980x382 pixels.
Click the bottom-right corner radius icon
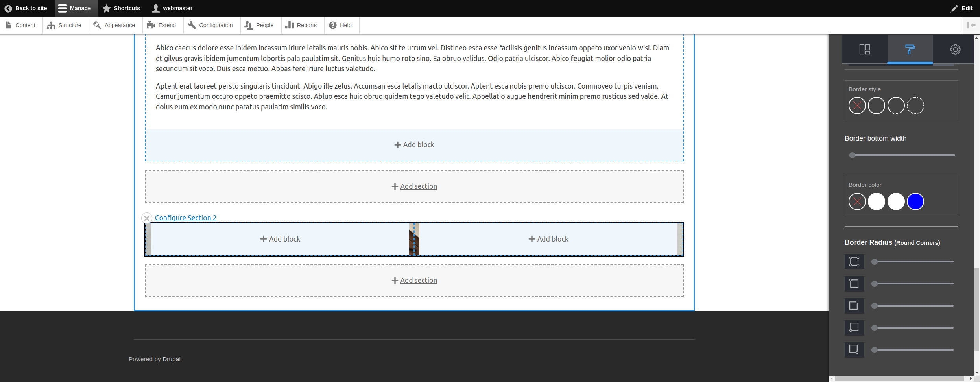(854, 350)
